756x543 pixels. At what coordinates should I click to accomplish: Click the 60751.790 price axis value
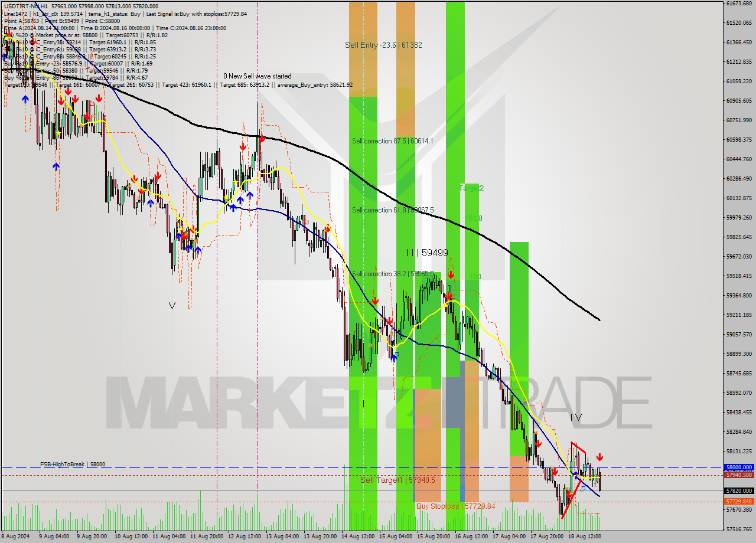coord(739,120)
